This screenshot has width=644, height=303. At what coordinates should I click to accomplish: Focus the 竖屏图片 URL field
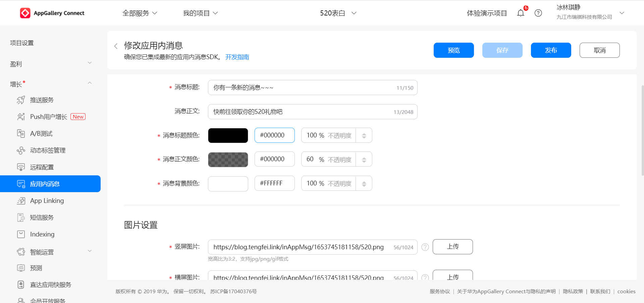(x=313, y=247)
